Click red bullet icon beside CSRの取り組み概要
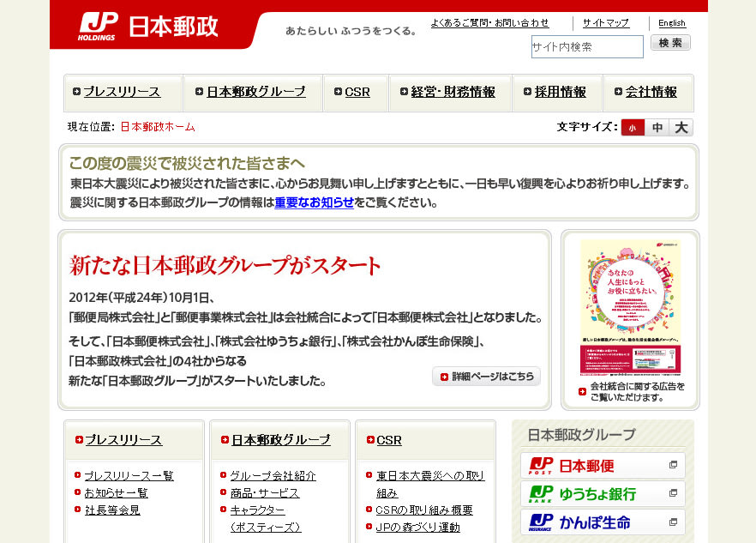The image size is (756, 543). point(369,510)
